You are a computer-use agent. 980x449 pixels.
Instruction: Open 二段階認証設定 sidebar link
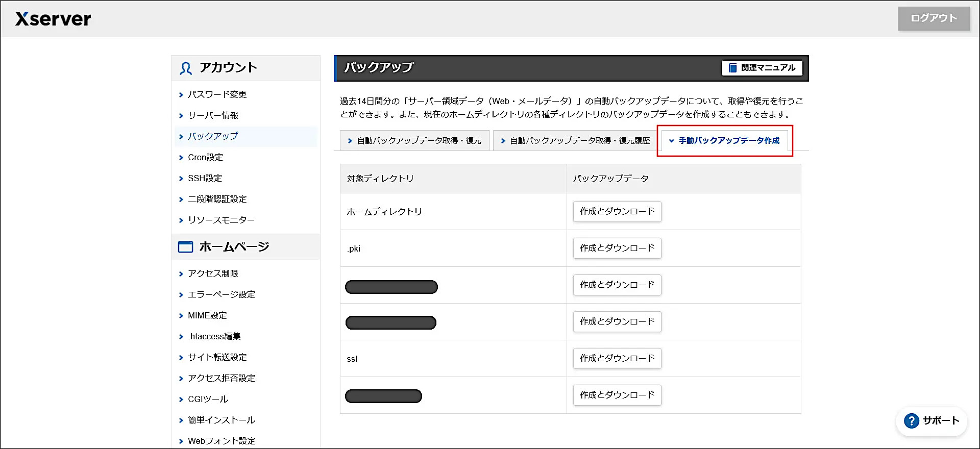(x=217, y=199)
